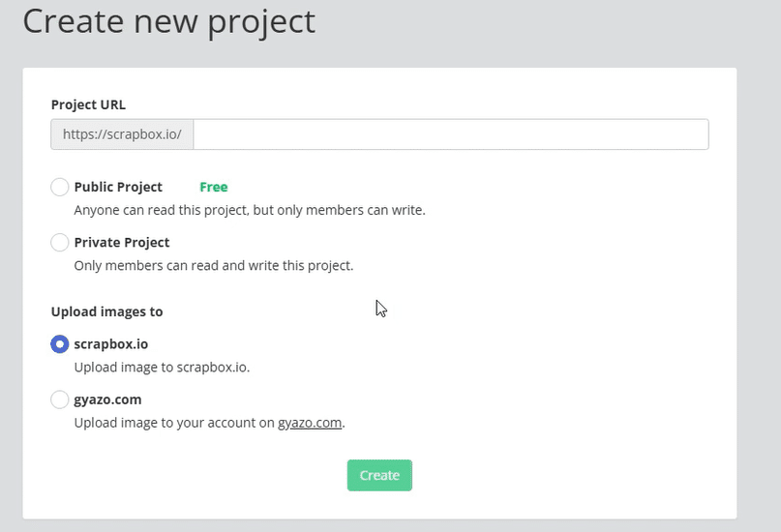The image size is (781, 532).
Task: Click the "Project URL" field label
Action: coord(88,104)
